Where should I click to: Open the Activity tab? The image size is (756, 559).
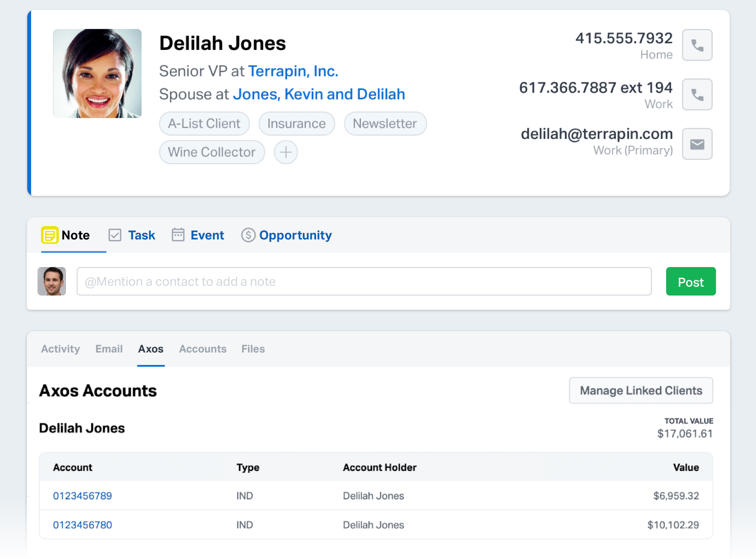click(60, 349)
